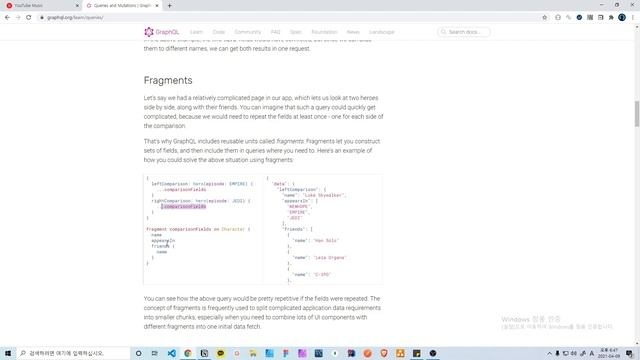Click the leftComparison query line in the editor
Screen dimensions: 640x360
point(202,184)
